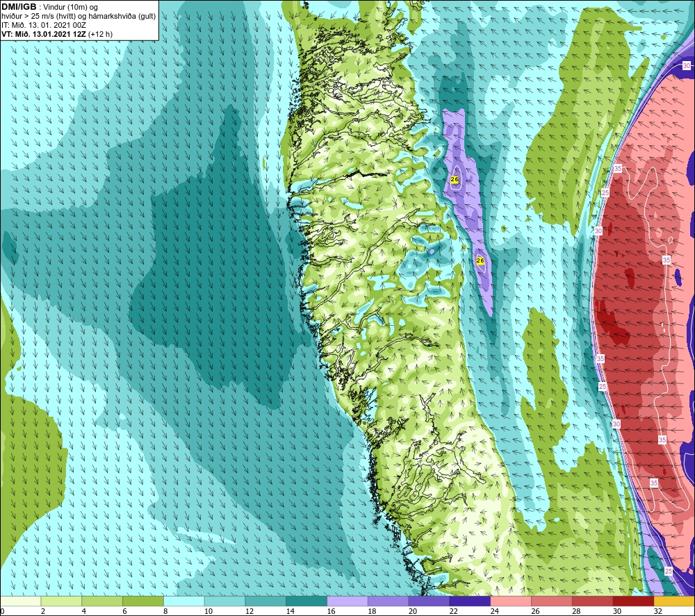The height and width of the screenshot is (616, 695).
Task: Click the legend scale number 8
Action: 164,611
